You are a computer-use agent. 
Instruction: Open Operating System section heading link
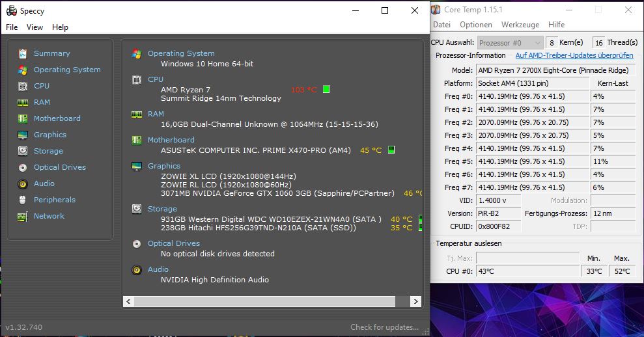(181, 53)
